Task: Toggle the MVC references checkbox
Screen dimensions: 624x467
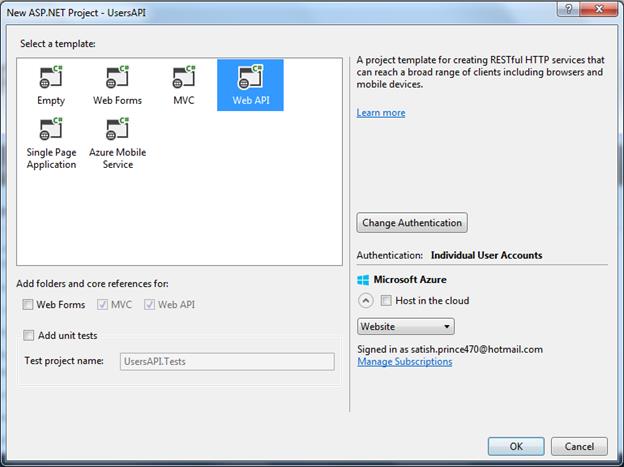Action: pos(102,305)
